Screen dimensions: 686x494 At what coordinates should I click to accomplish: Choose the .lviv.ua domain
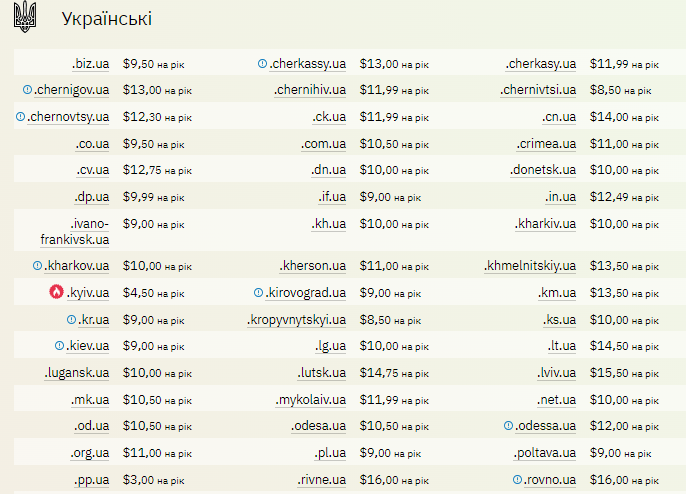click(556, 373)
